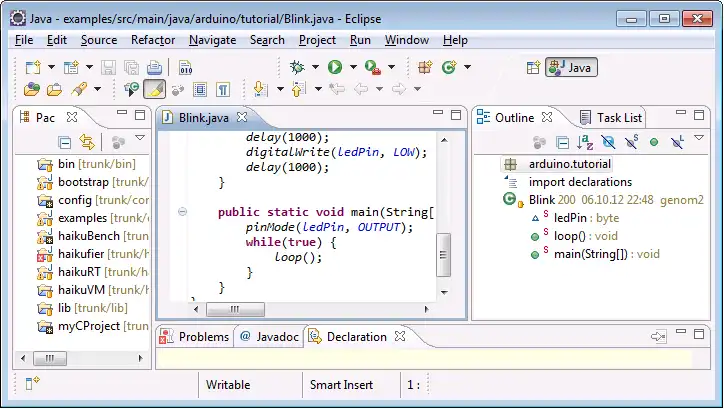724x409 pixels.
Task: Open the Navigate menu
Action: point(212,40)
